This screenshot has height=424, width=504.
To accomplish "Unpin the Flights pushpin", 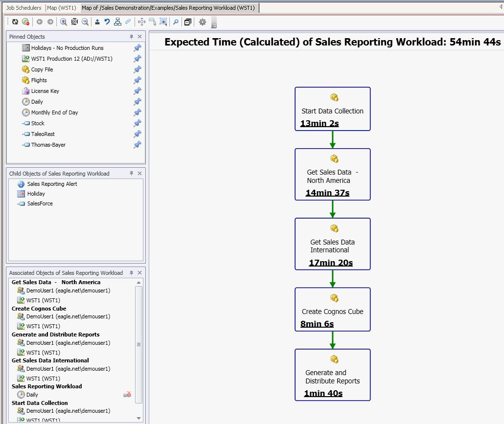I will [x=137, y=80].
